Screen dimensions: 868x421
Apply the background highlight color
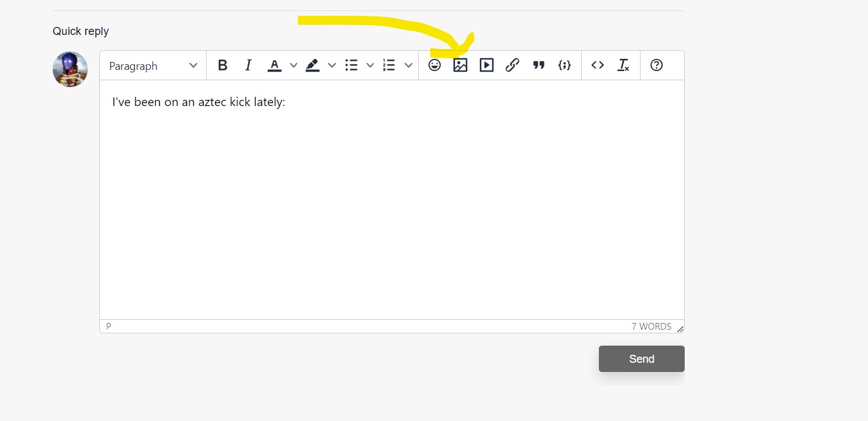[x=313, y=65]
